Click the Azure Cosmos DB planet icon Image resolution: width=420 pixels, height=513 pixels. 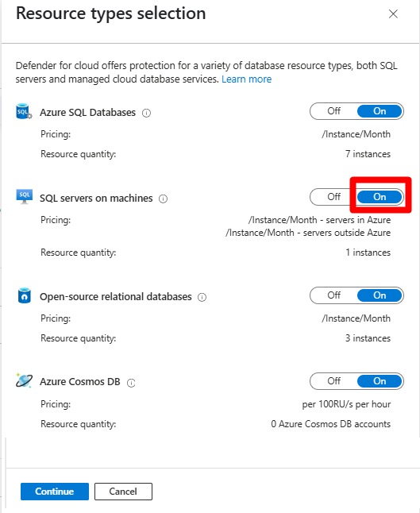[24, 380]
